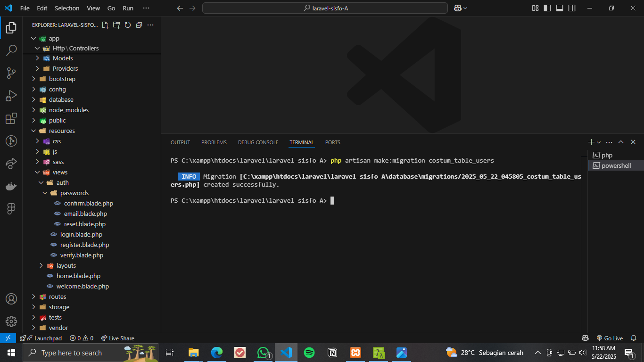Click Go Live in status bar
644x362 pixels.
610,338
